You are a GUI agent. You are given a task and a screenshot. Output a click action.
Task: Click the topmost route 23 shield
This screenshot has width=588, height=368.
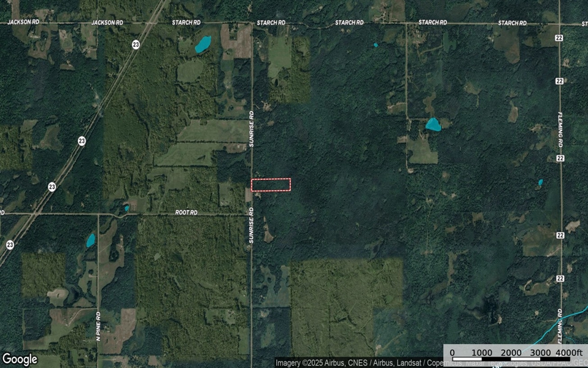pos(134,44)
